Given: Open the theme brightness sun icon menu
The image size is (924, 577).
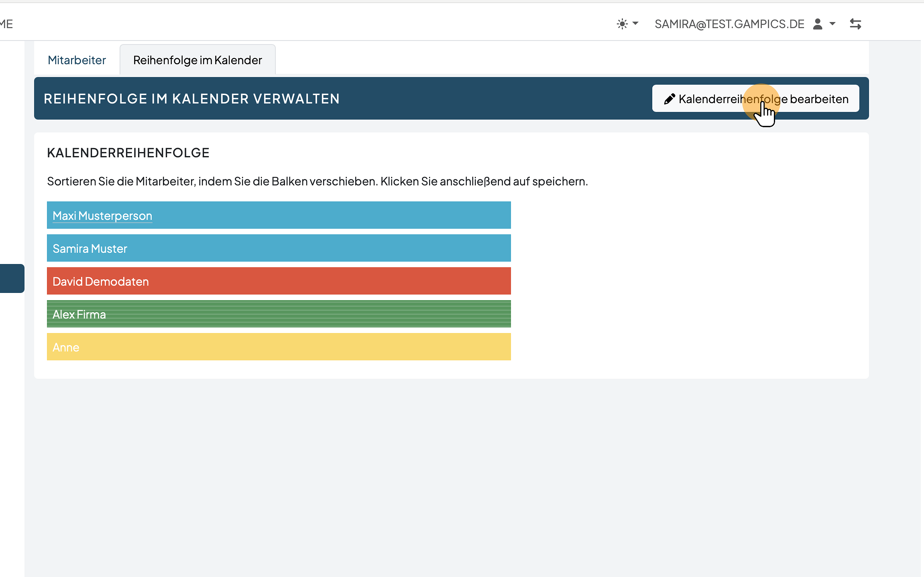Looking at the screenshot, I should [x=622, y=24].
